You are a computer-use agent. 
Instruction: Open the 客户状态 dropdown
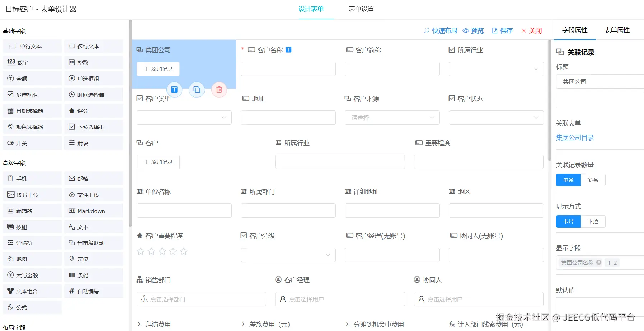(x=496, y=118)
